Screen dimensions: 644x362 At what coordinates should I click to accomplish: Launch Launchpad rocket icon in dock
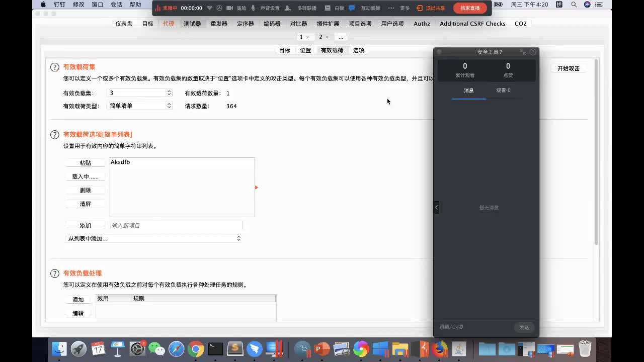tap(78, 348)
